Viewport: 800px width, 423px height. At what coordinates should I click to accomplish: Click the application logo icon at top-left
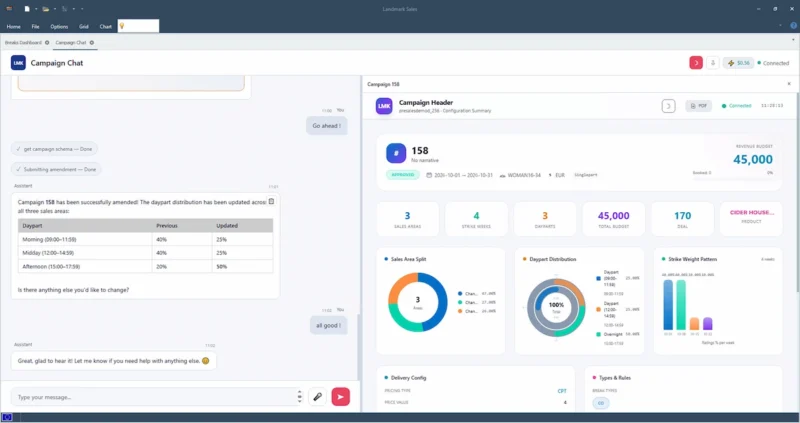[9, 9]
